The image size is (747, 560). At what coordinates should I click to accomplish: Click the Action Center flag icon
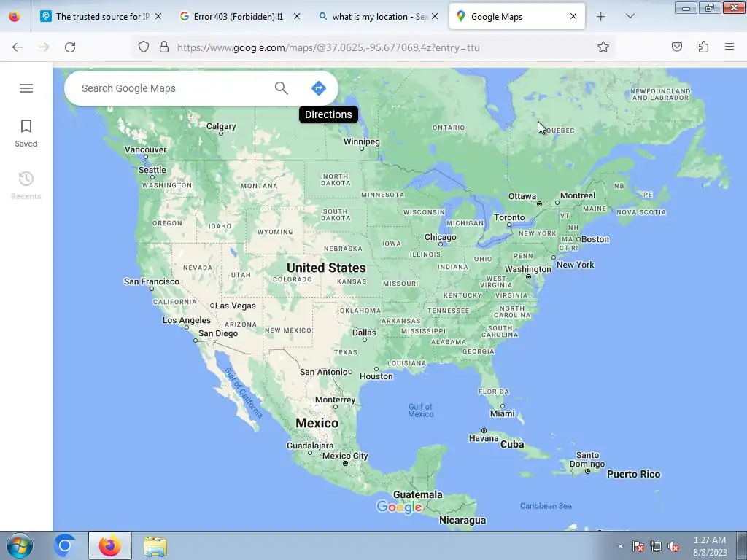(x=638, y=546)
